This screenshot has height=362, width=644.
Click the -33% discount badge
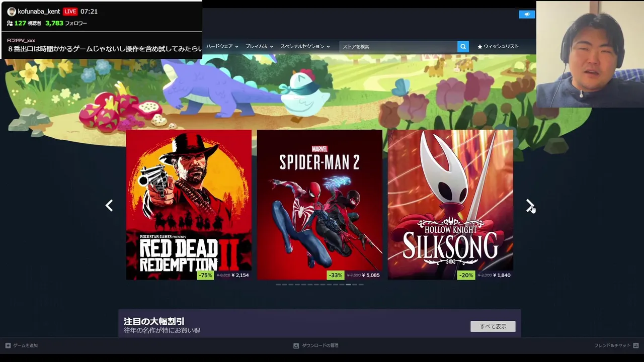[x=336, y=275]
